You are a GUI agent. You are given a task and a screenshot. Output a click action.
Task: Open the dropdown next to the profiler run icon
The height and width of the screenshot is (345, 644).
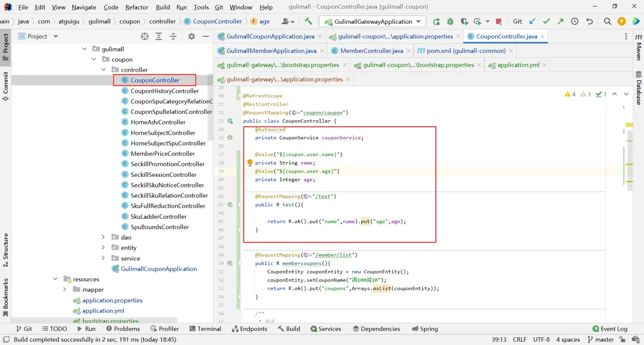(x=488, y=21)
